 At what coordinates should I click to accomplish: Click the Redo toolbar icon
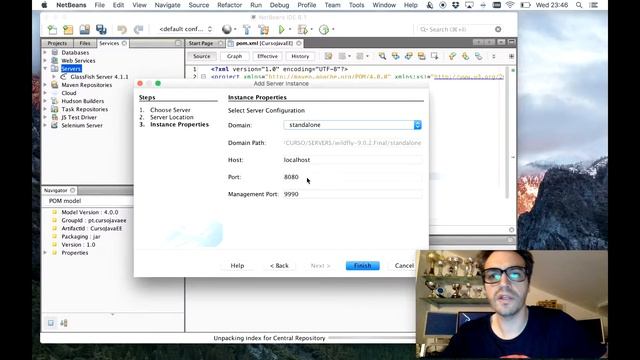[x=138, y=29]
